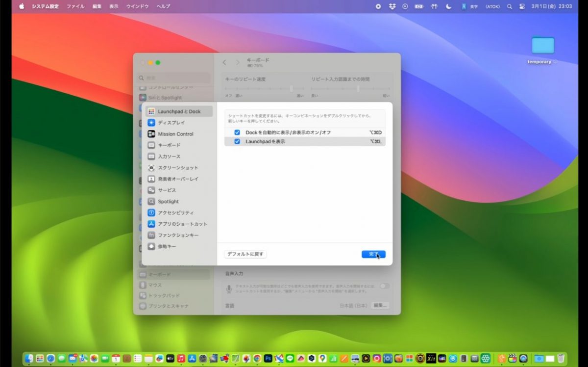Open Photoshop from the Dock

pyautogui.click(x=268, y=359)
